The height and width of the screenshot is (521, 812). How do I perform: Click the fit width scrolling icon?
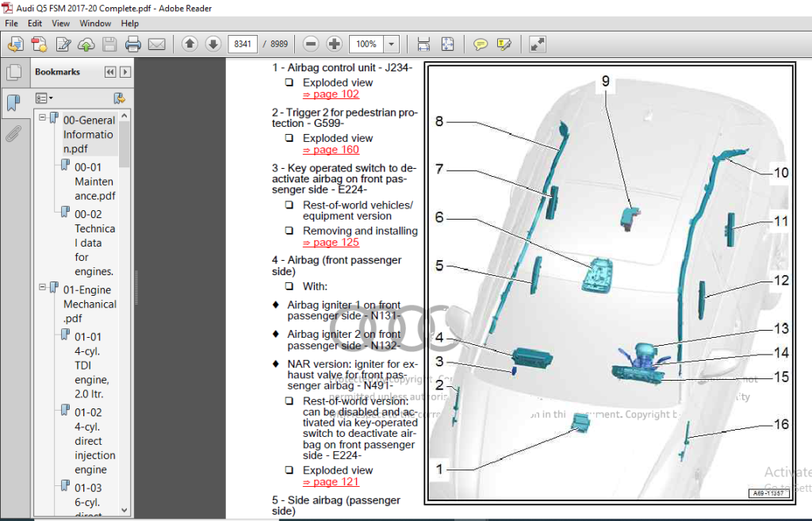tap(423, 44)
